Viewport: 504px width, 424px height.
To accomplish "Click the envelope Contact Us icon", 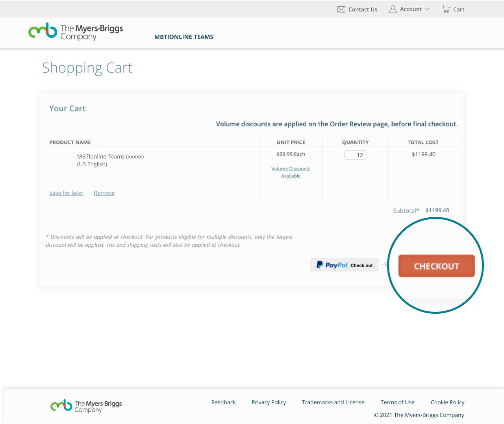I will [341, 9].
